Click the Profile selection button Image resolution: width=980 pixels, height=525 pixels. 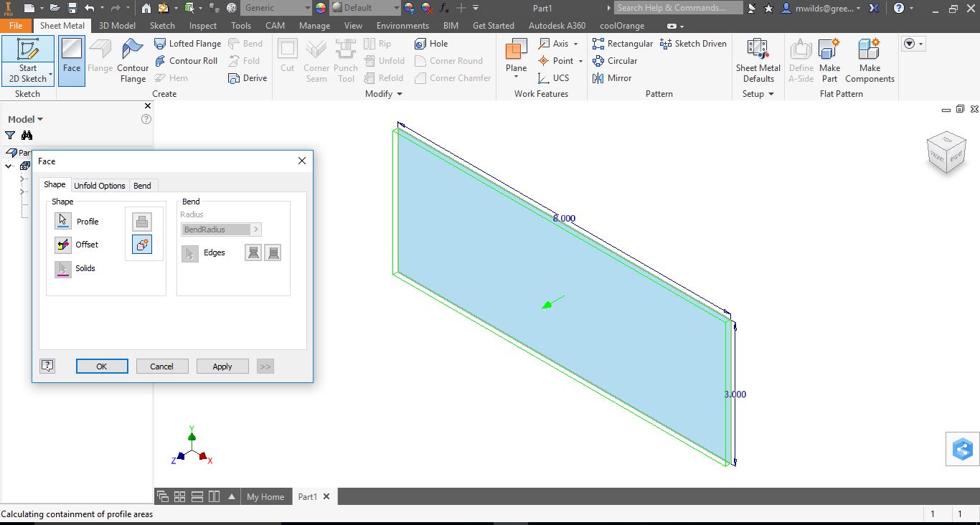[63, 222]
